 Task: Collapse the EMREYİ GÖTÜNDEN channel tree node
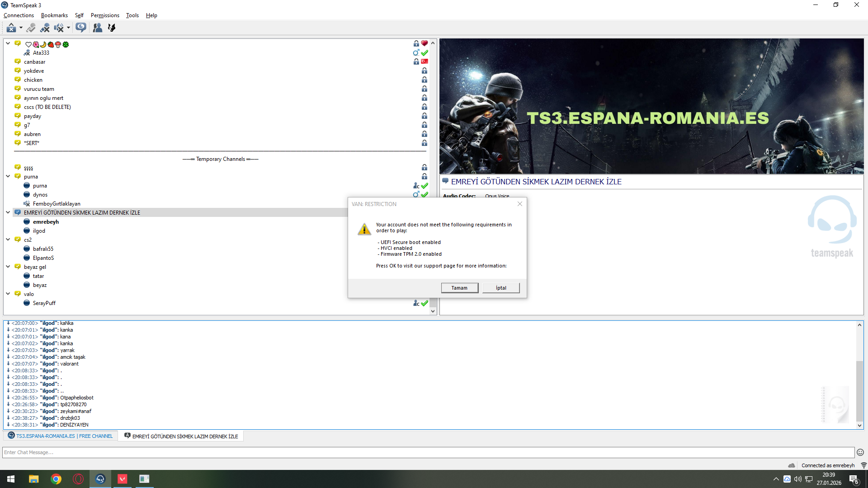8,212
